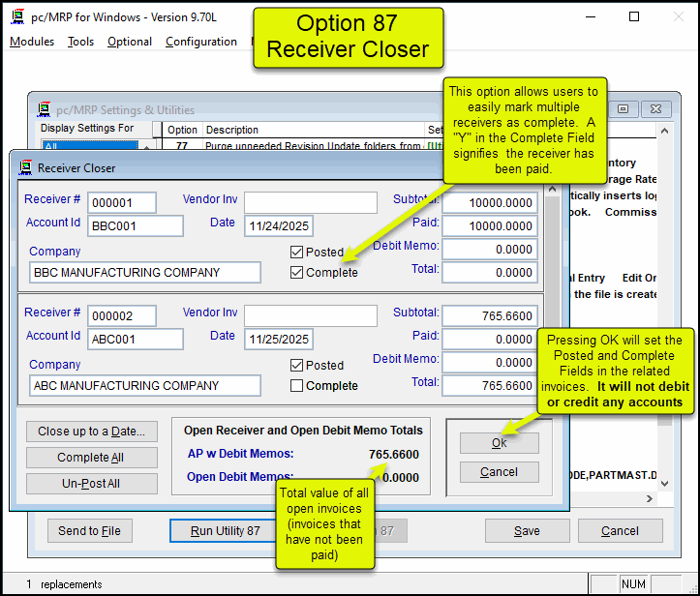
Task: Click the Receiver Closer window title icon
Action: coord(25,168)
